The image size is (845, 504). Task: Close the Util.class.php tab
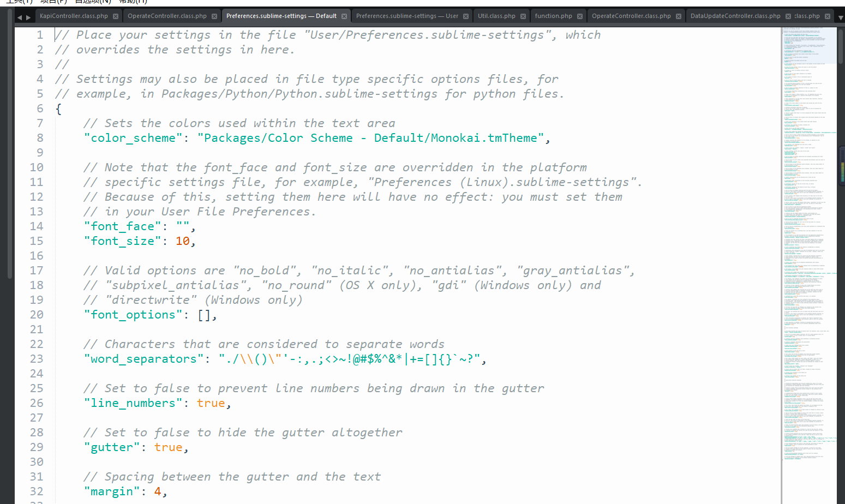523,16
